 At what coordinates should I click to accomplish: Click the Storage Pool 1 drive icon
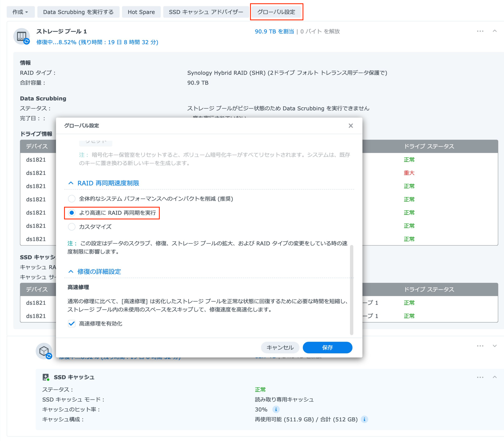point(22,36)
